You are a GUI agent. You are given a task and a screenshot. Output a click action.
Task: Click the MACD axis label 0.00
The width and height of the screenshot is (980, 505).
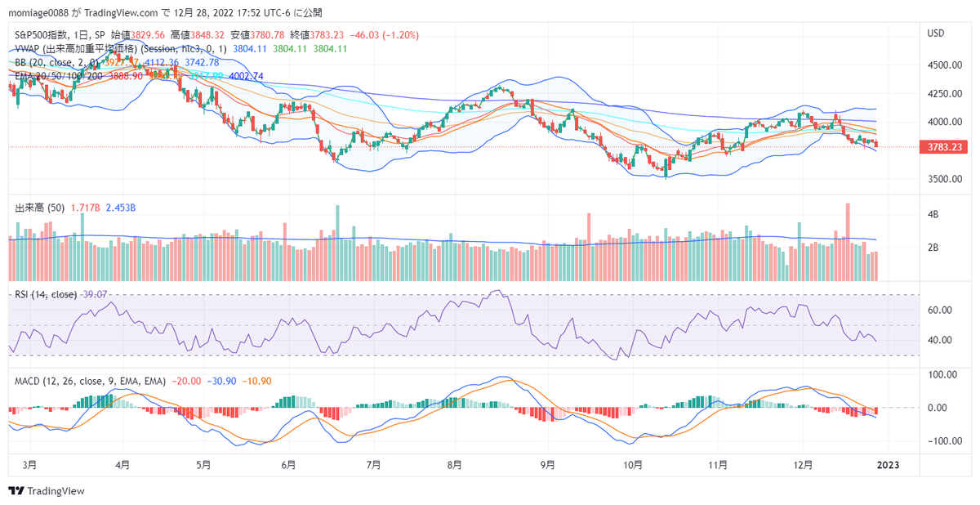pyautogui.click(x=937, y=408)
